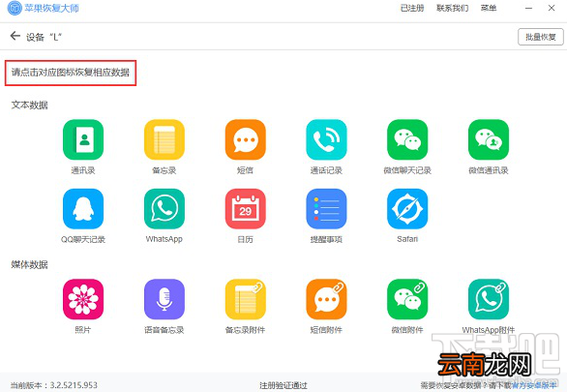Screen dimensions: 567x392
Task: Select the 短信附件 message attachment icon
Action: coord(326,299)
